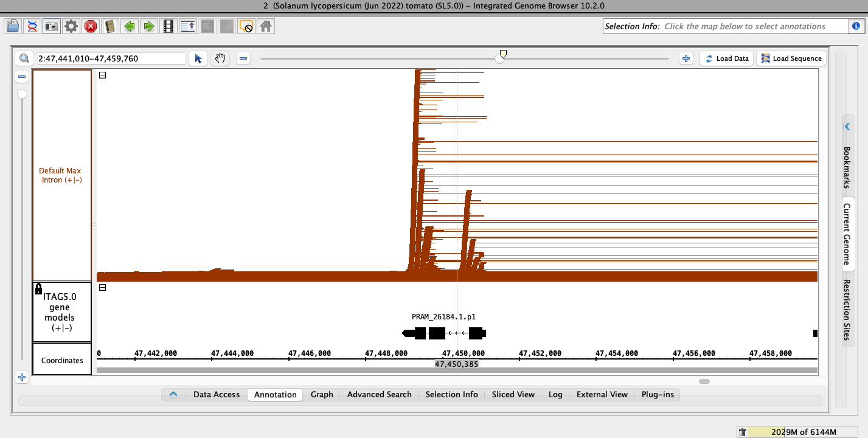Collapse the ITAG5.0 gene models track
Viewport: 868px width, 438px height.
coord(102,288)
